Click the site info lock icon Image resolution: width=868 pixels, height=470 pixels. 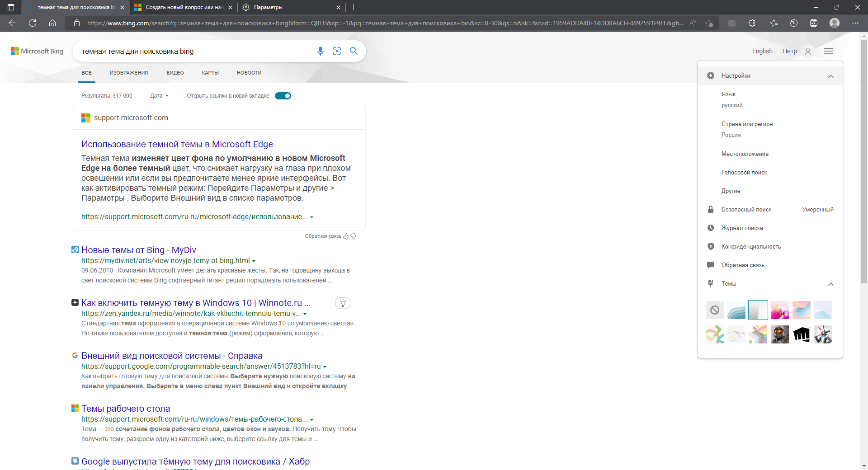pos(77,23)
